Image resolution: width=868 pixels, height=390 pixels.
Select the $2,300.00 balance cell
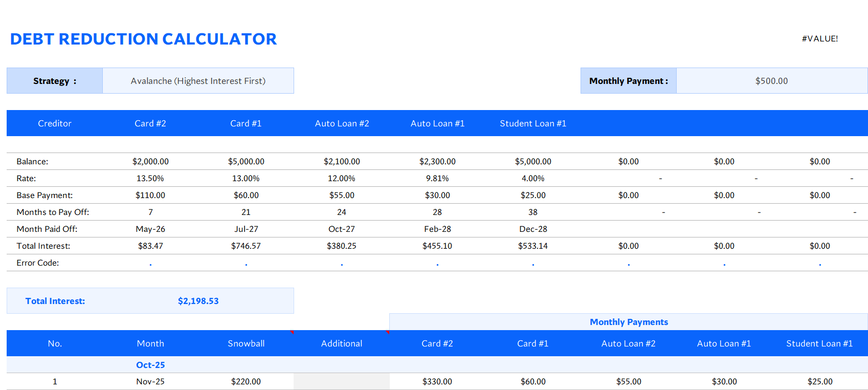(x=437, y=161)
